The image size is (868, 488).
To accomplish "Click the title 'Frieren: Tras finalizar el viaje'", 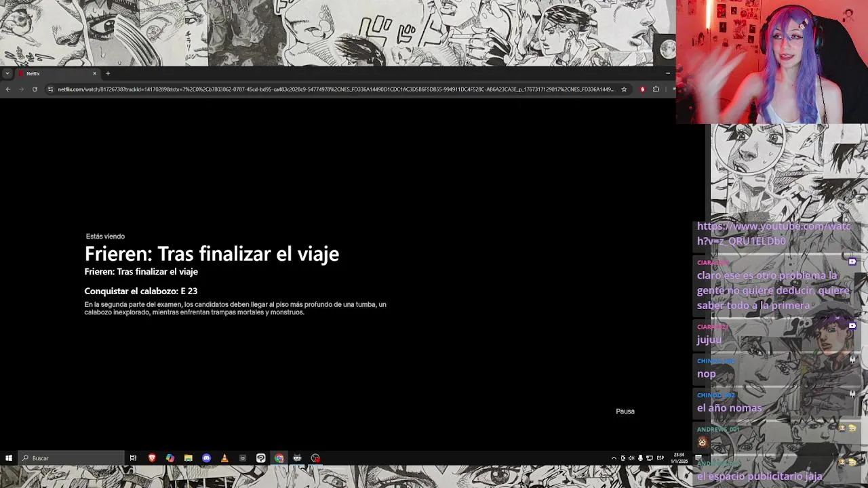I will pyautogui.click(x=212, y=254).
